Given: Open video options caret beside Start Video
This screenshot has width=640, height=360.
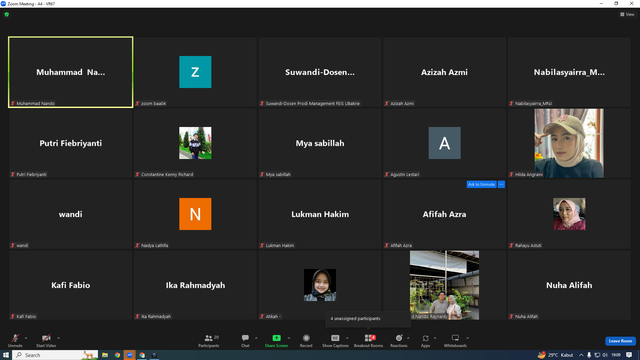Looking at the screenshot, I should (x=58, y=338).
